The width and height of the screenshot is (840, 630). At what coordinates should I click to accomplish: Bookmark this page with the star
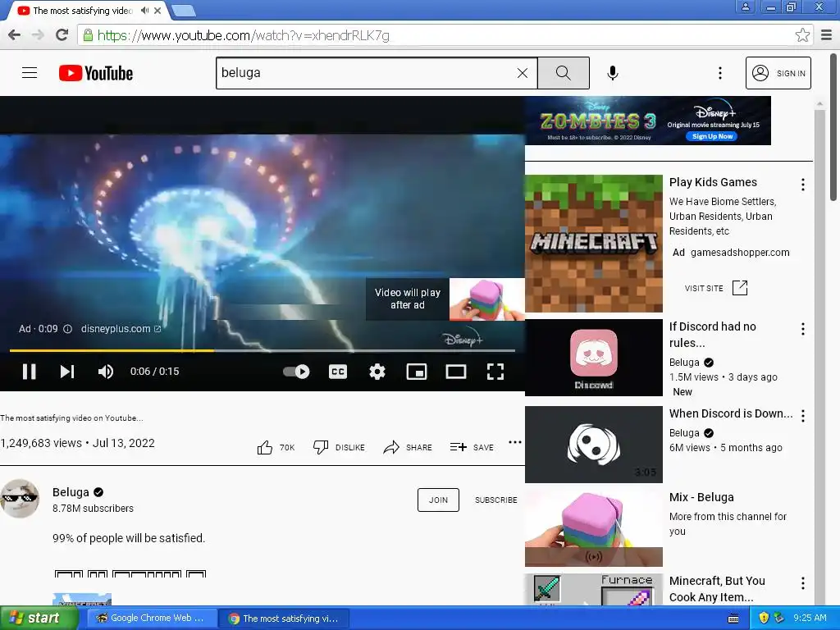[802, 35]
